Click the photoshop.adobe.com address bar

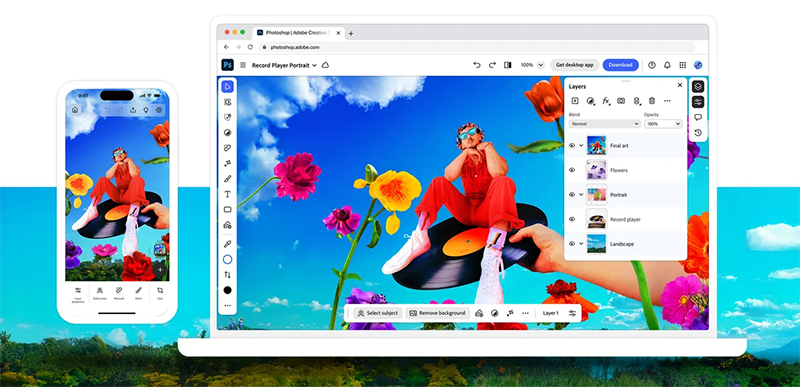click(477, 47)
